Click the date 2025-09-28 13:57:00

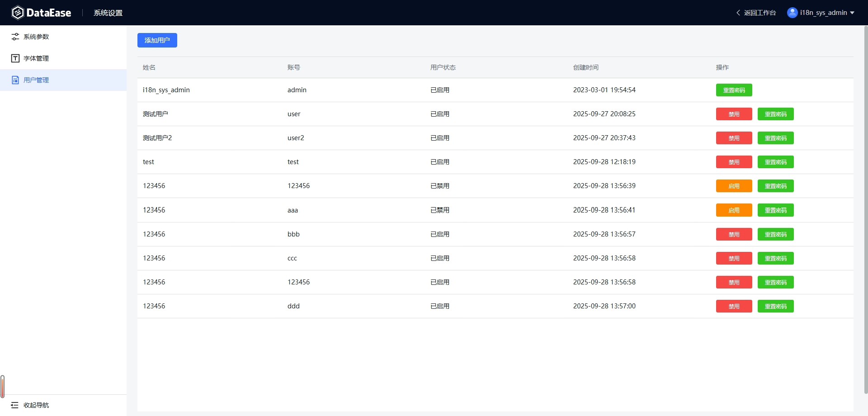tap(604, 306)
